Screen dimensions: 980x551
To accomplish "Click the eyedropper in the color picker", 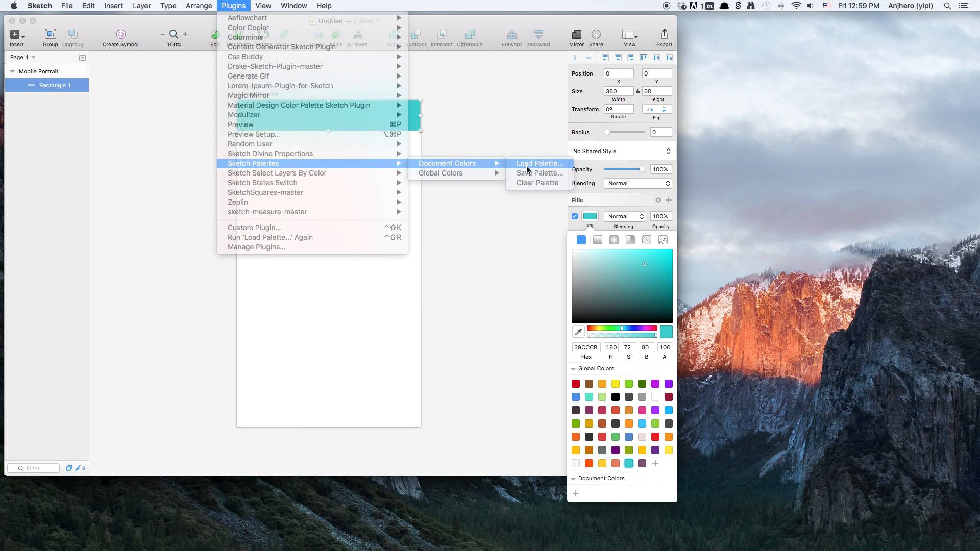I will (x=578, y=332).
